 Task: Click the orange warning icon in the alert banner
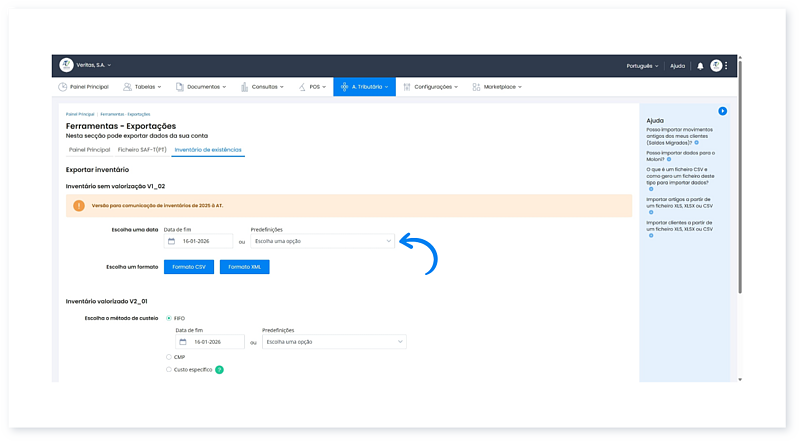coord(79,205)
